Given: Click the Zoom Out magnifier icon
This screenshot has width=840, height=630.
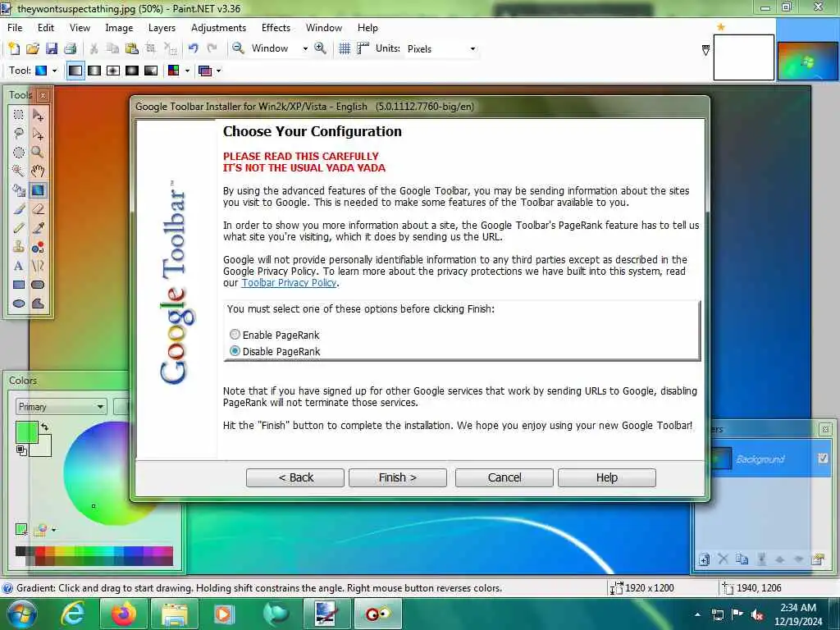Looking at the screenshot, I should 238,48.
